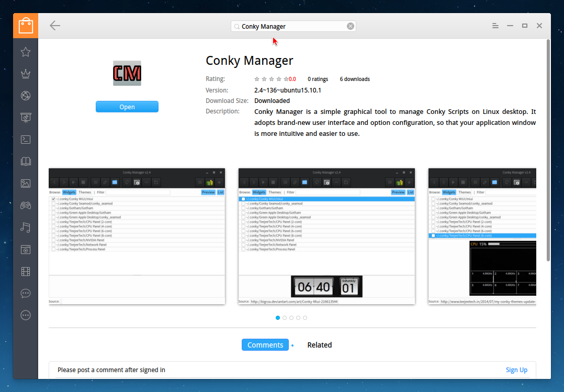Screen dimensions: 564x392
Task: Open the office presentation board category
Action: [26, 118]
